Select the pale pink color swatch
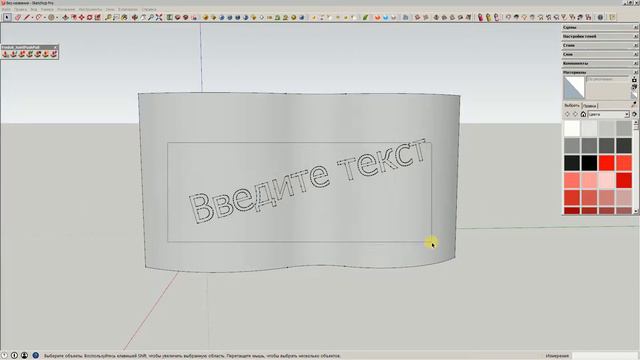Viewport: 640px width, 360px height. (607, 180)
